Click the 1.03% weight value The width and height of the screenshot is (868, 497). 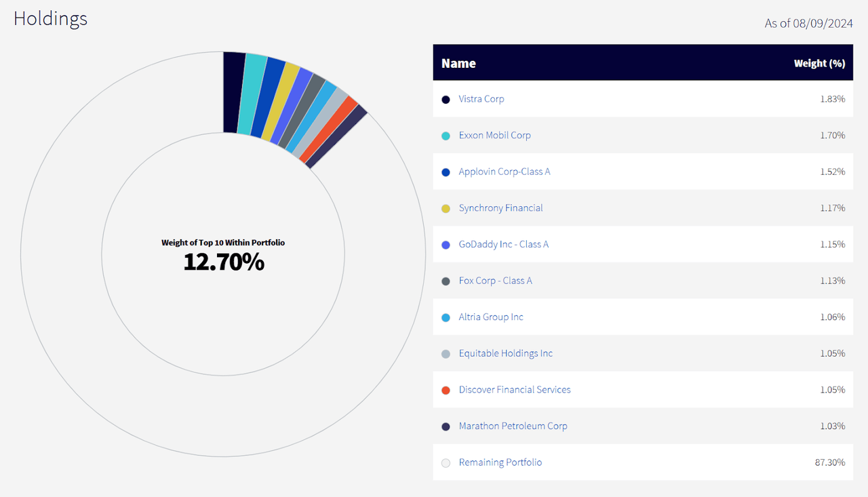click(x=832, y=426)
